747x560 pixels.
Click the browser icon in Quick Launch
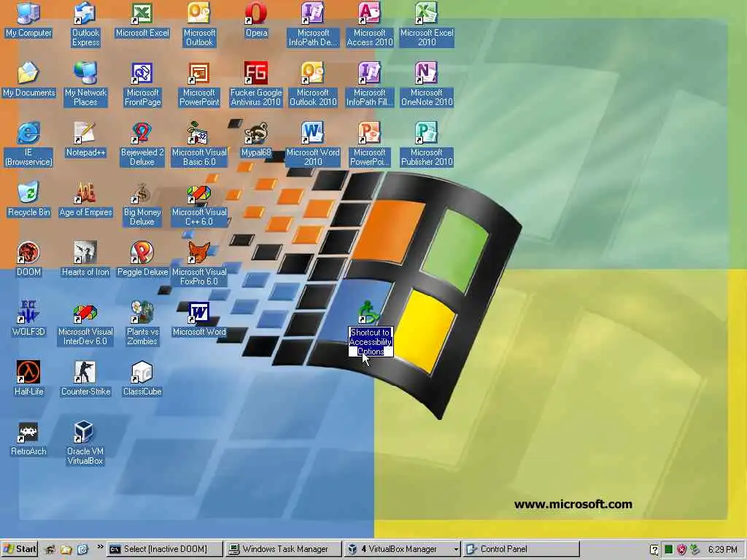click(83, 550)
